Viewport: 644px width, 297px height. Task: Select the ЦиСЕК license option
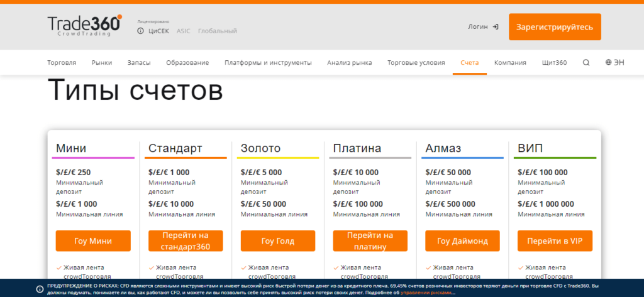pos(158,31)
